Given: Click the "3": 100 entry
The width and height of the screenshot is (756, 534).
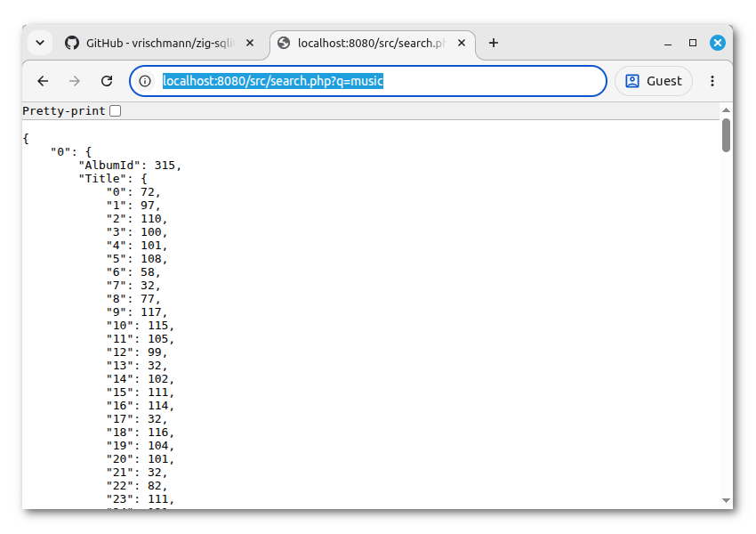Looking at the screenshot, I should tap(136, 232).
